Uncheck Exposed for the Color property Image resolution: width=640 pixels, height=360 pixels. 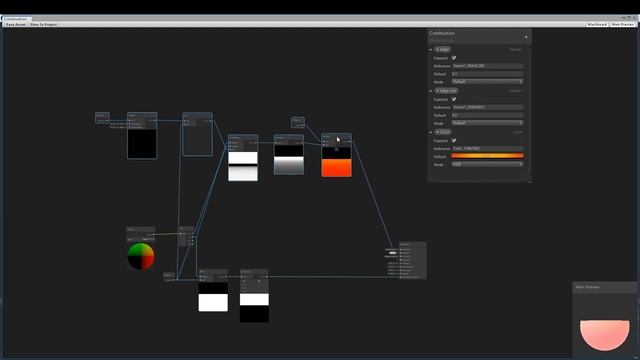point(454,140)
